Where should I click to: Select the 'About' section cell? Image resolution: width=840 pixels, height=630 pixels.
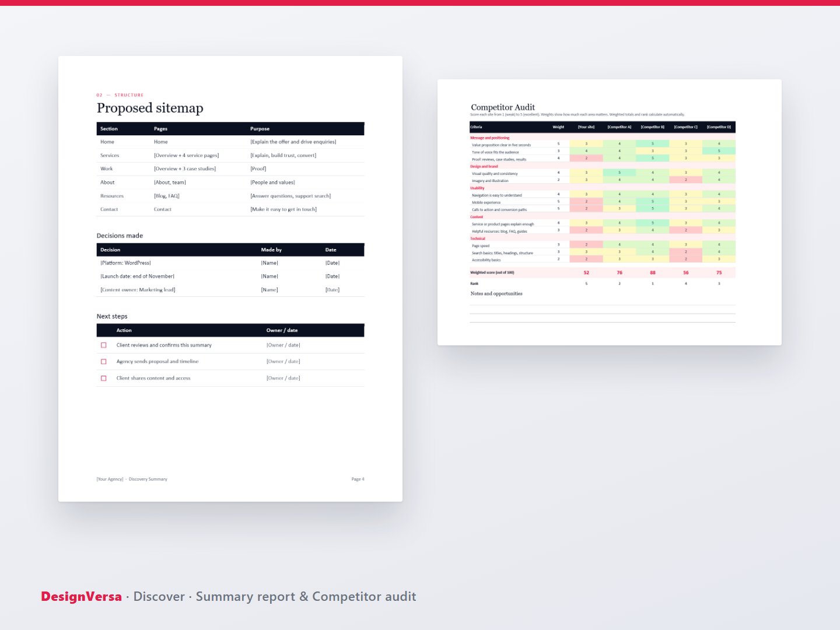click(107, 182)
